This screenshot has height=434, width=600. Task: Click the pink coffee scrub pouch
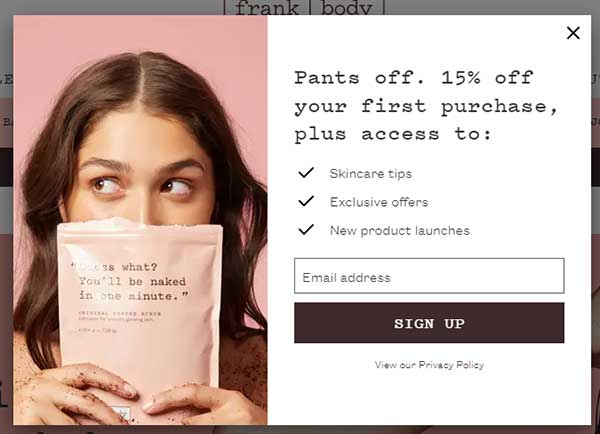tap(140, 314)
